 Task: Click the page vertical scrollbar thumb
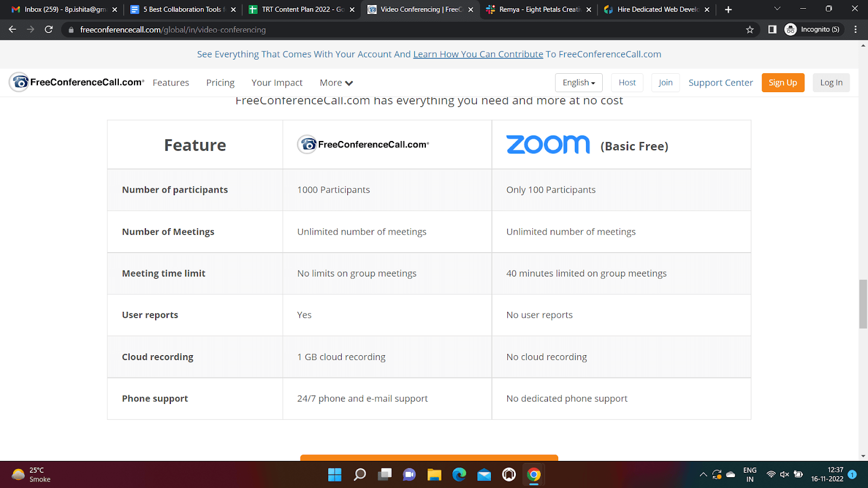coord(863,304)
